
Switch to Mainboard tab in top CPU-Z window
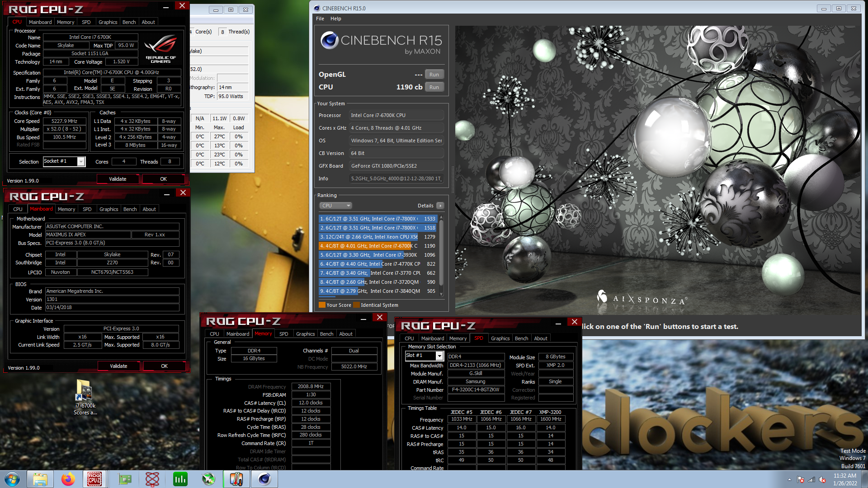[x=40, y=22]
